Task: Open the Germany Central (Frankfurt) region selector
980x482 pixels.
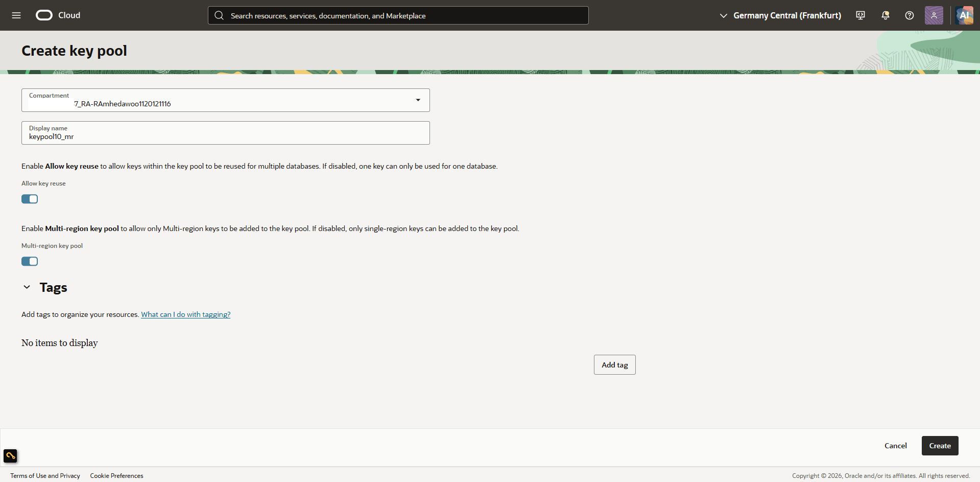Action: click(780, 15)
